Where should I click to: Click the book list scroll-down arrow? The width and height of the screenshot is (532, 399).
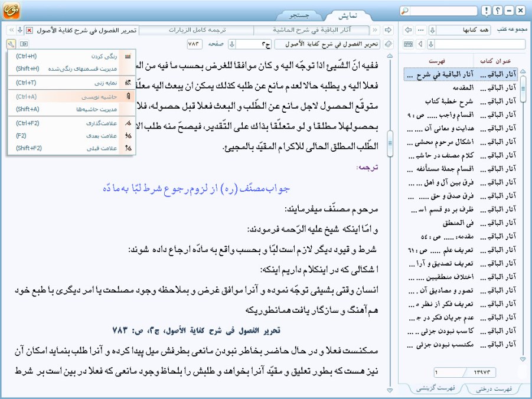523,359
